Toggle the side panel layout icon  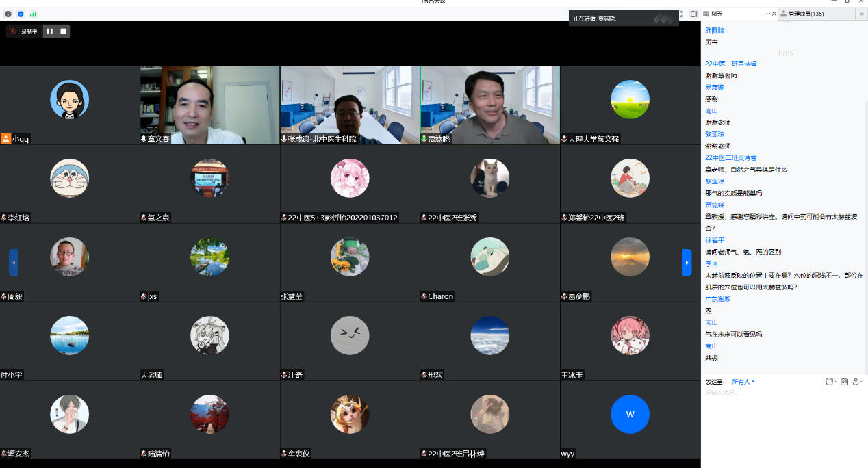(x=693, y=14)
